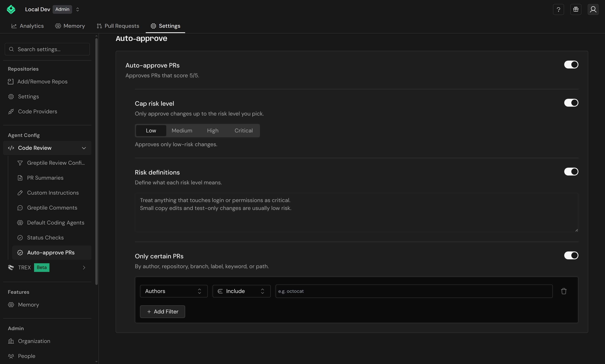Open the Authors filter type dropdown

coord(174,291)
